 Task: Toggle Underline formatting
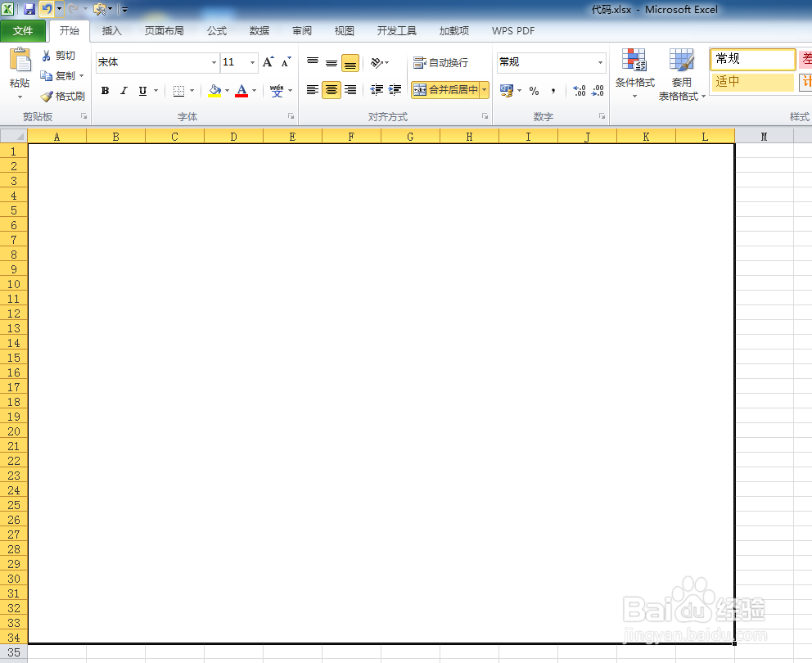click(x=142, y=91)
